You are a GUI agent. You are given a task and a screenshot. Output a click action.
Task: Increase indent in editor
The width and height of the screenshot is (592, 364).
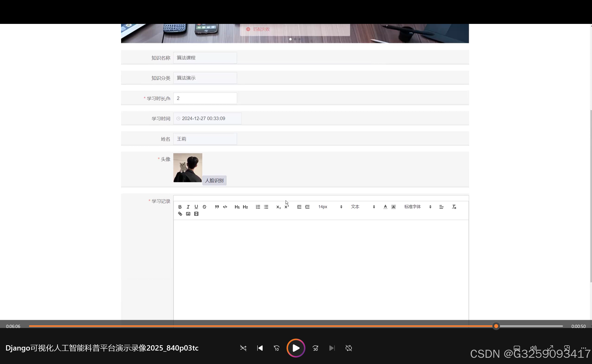coord(307,207)
